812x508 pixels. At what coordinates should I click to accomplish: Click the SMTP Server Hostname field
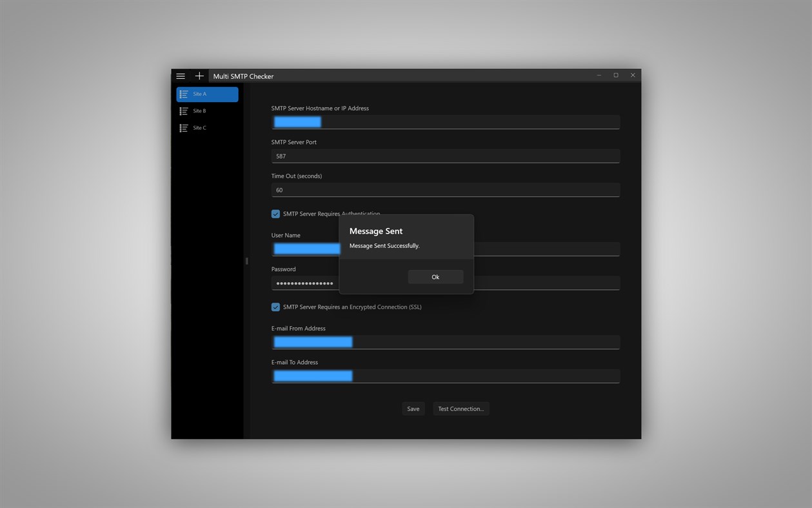(x=445, y=121)
